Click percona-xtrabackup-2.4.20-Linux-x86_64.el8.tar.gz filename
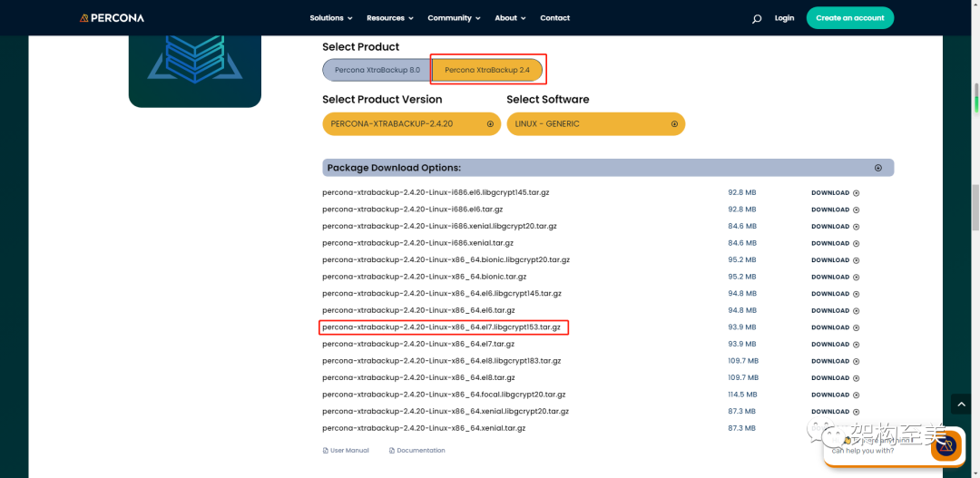The width and height of the screenshot is (980, 478). pos(418,377)
